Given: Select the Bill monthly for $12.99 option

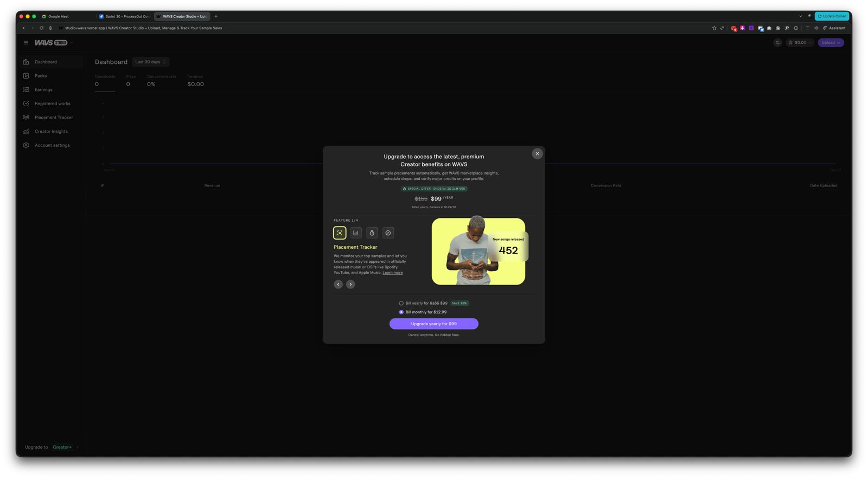Looking at the screenshot, I should point(401,312).
